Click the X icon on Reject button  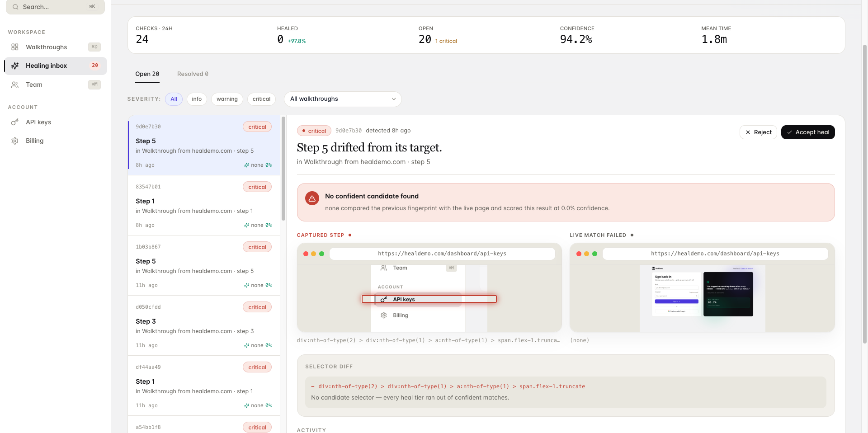click(748, 132)
